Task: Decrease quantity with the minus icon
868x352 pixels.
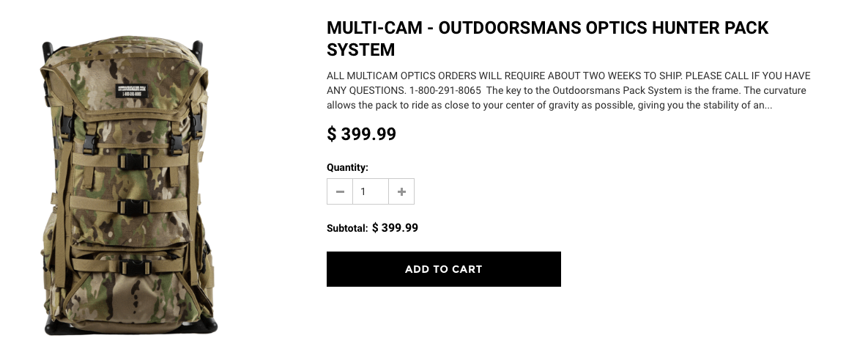Action: pos(340,192)
